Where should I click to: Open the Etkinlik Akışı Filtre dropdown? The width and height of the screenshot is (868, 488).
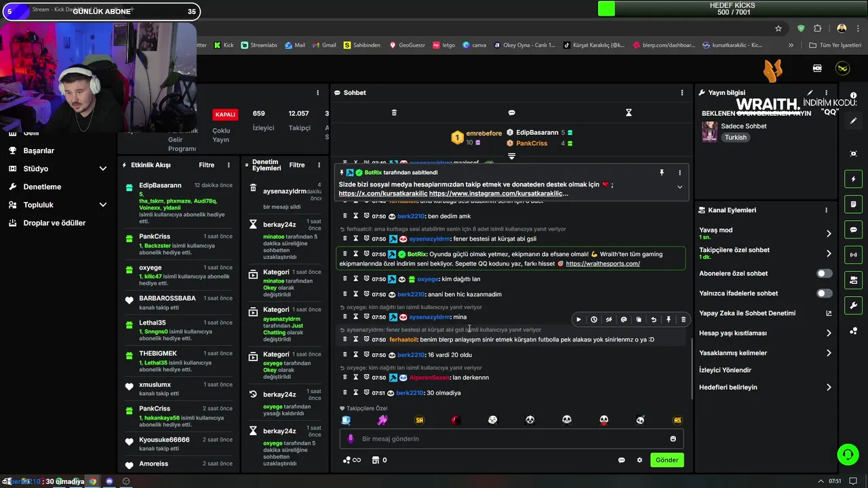coord(207,165)
